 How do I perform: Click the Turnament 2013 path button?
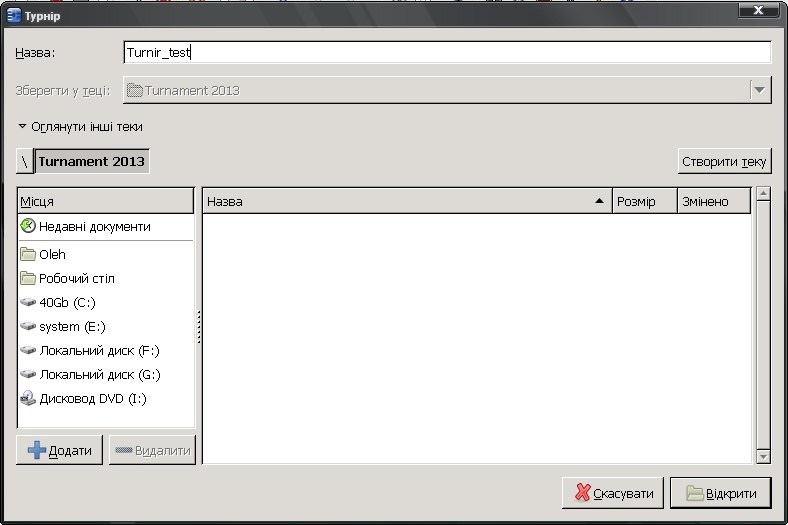(x=92, y=161)
